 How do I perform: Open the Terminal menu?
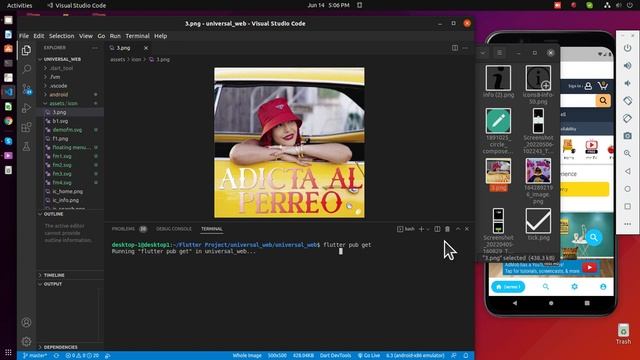(138, 36)
